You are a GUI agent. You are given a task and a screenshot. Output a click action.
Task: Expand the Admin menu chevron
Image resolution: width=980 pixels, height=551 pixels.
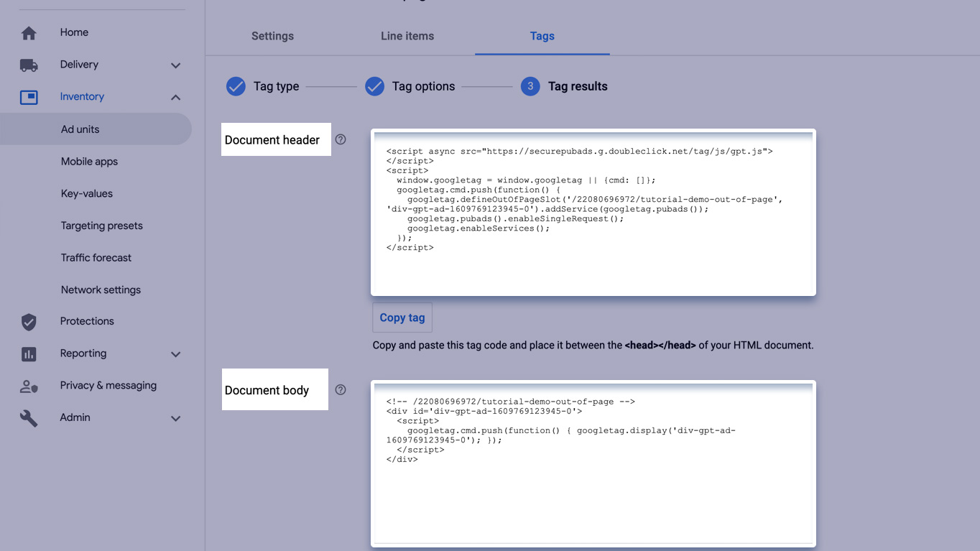[x=175, y=418]
